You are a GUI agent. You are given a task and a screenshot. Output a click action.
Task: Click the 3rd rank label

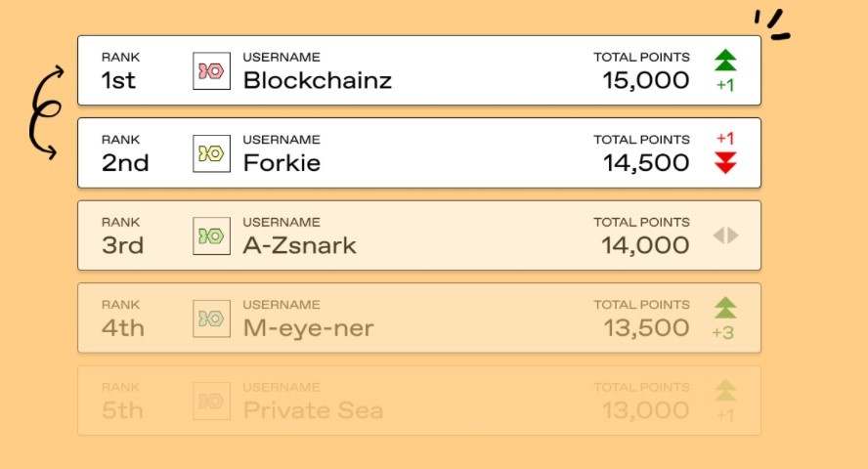pyautogui.click(x=122, y=245)
